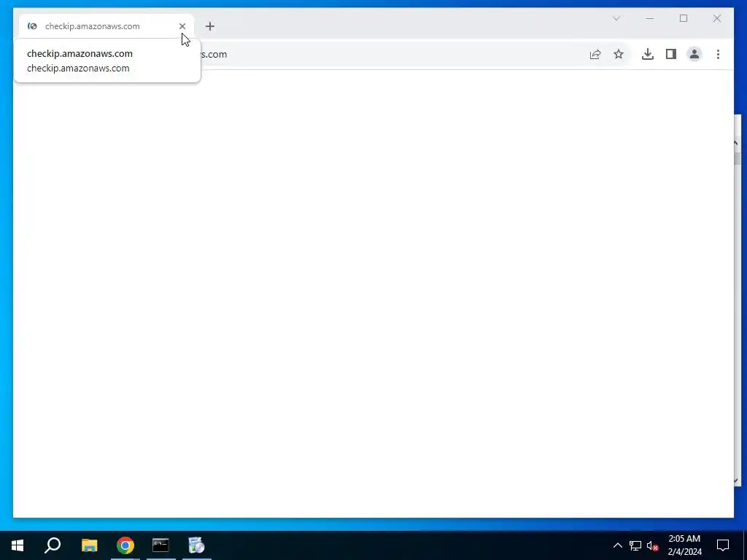Open the Chrome downloads icon
The height and width of the screenshot is (560, 747).
(648, 54)
